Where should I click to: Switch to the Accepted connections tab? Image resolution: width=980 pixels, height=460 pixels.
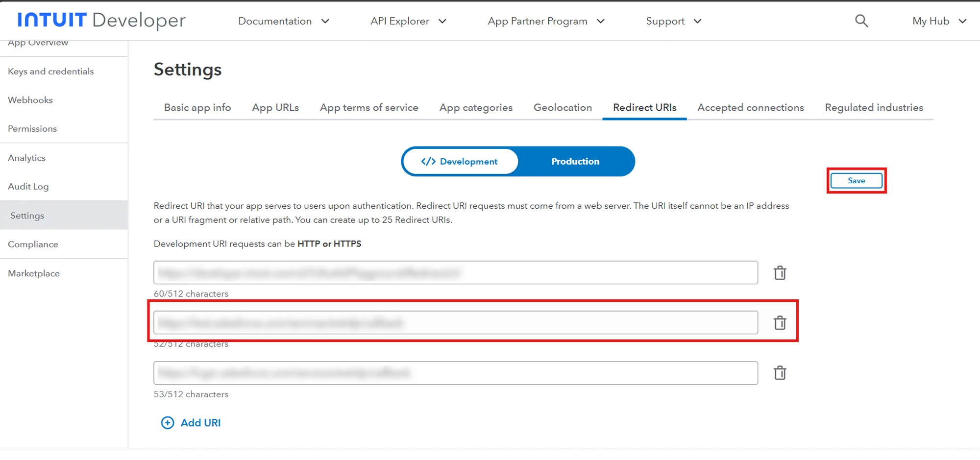750,107
